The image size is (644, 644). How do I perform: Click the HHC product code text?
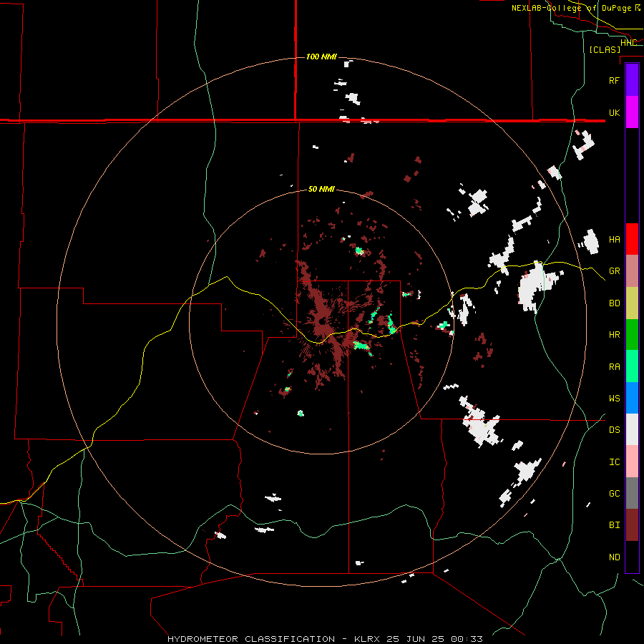628,43
